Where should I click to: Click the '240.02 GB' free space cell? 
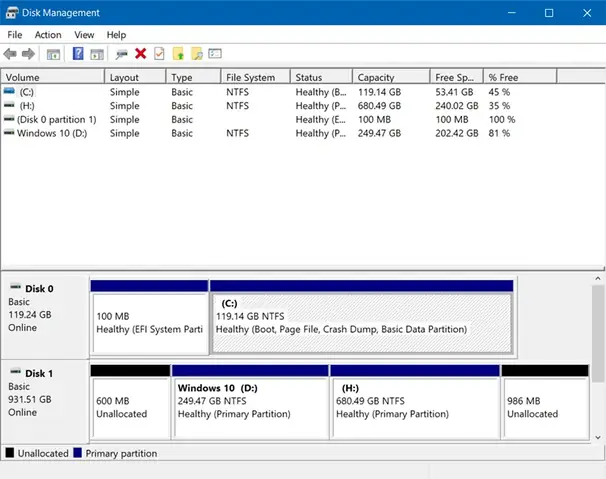pos(457,106)
